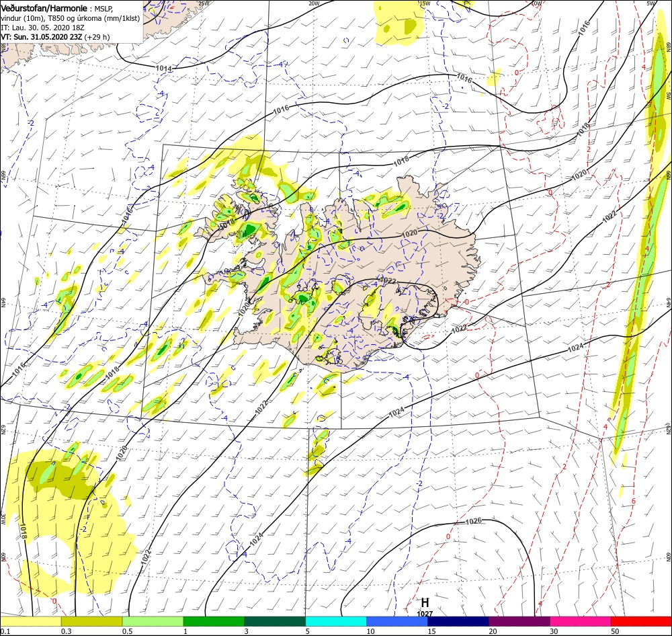
Task: Click the 1027 pressure value below H
Action: point(425,614)
